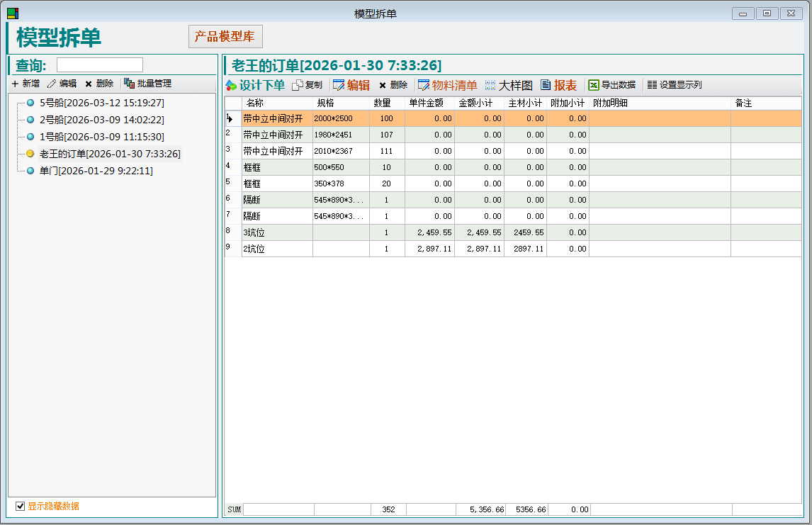The width and height of the screenshot is (812, 525).
Task: Open the 大样图 detail drawing view
Action: click(509, 85)
